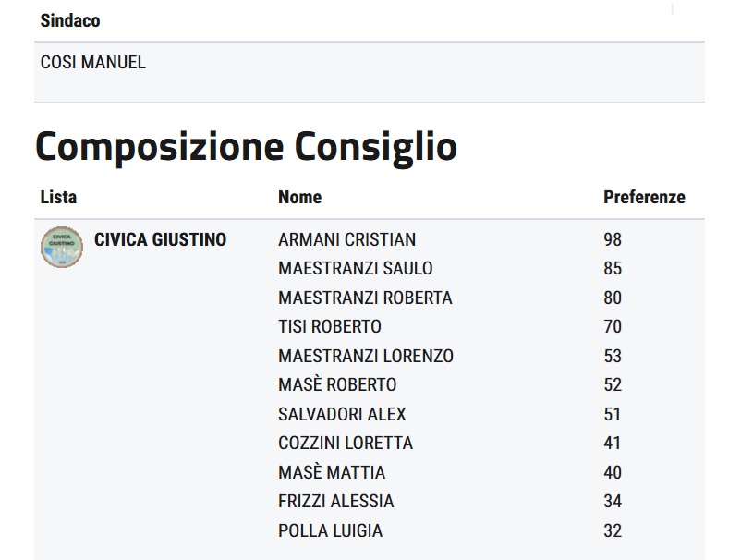The height and width of the screenshot is (560, 741).
Task: Click the name SALVADORI ALEX
Action: coord(342,414)
